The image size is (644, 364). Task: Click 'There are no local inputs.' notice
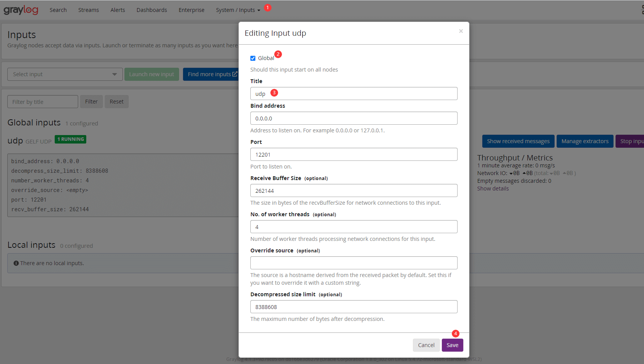tap(52, 263)
